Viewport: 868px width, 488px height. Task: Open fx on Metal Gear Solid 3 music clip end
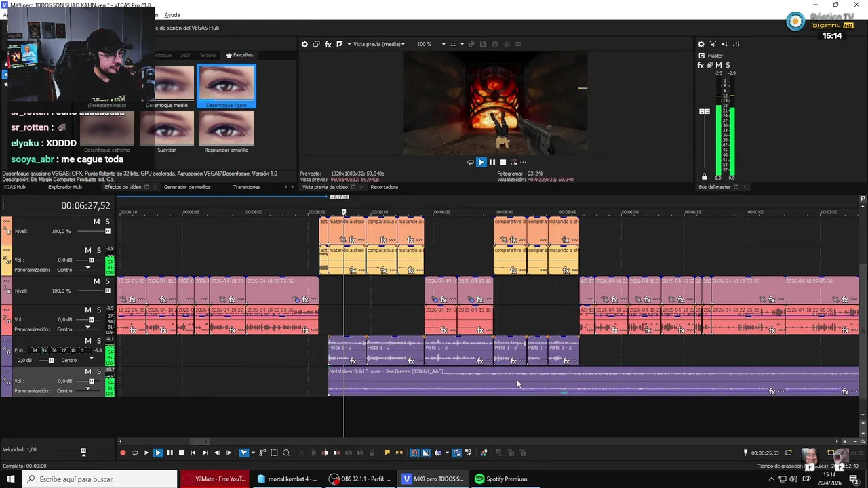point(845,392)
